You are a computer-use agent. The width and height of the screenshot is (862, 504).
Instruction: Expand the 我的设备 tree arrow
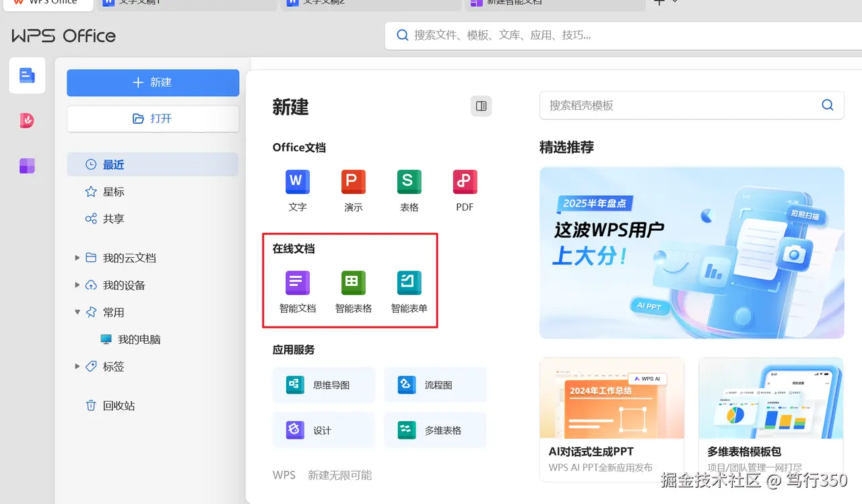[x=77, y=285]
